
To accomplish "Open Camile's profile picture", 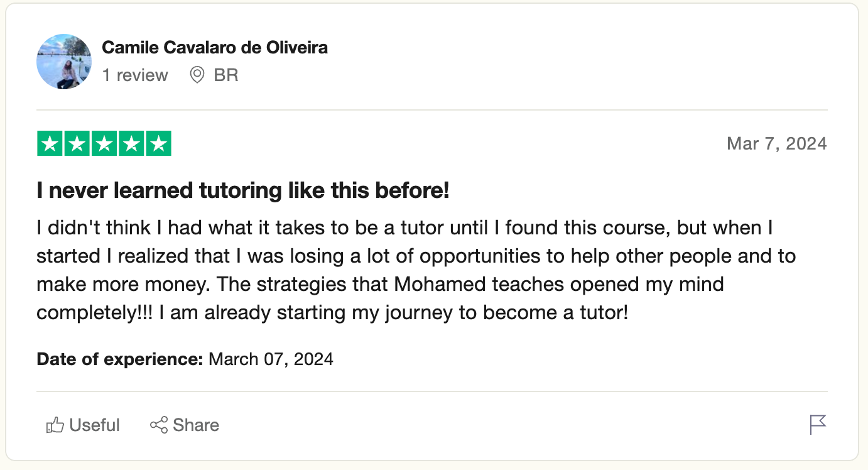I will point(64,62).
